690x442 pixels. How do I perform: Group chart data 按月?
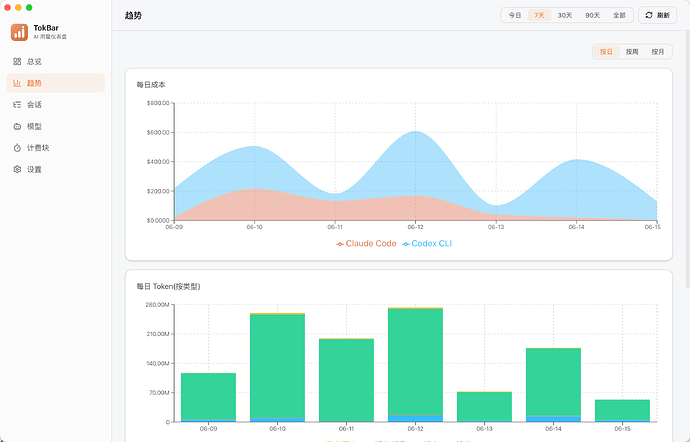click(657, 52)
